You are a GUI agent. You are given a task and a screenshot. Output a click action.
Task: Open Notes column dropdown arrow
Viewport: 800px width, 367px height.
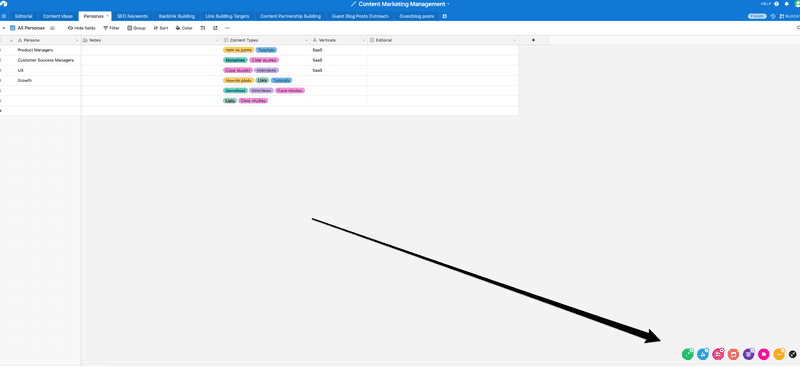coord(218,40)
